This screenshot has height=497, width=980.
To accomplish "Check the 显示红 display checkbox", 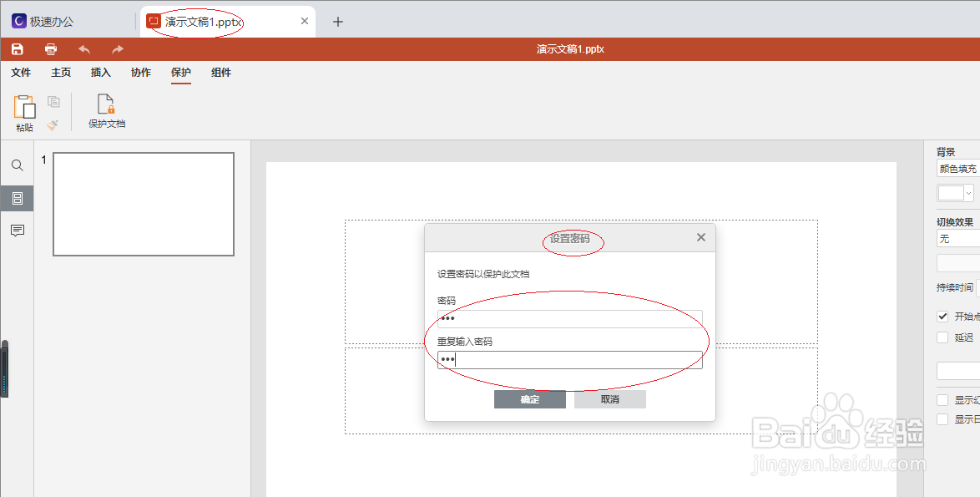I will 942,399.
